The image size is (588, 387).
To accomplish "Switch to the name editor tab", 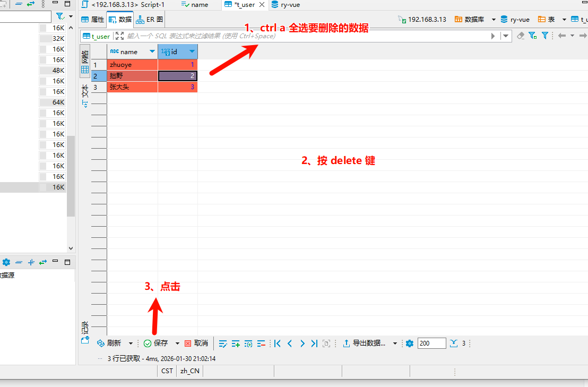I will [x=195, y=5].
